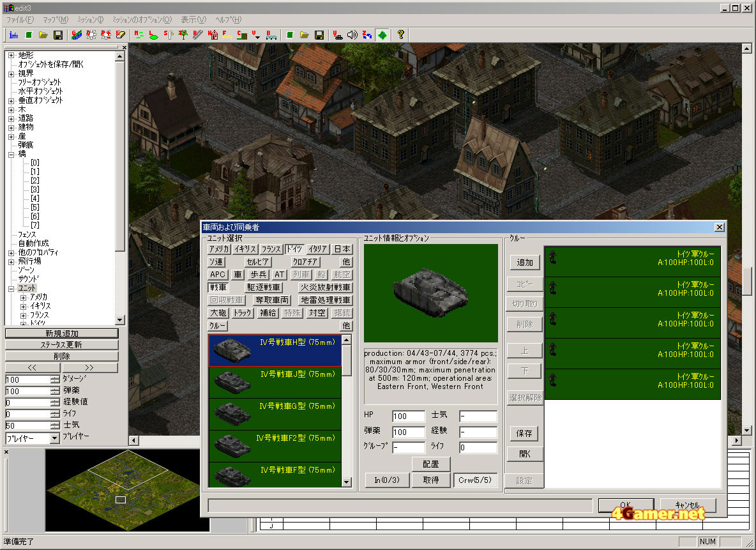The height and width of the screenshot is (550, 756).
Task: Toggle the アメリカ nation filter button
Action: point(219,249)
